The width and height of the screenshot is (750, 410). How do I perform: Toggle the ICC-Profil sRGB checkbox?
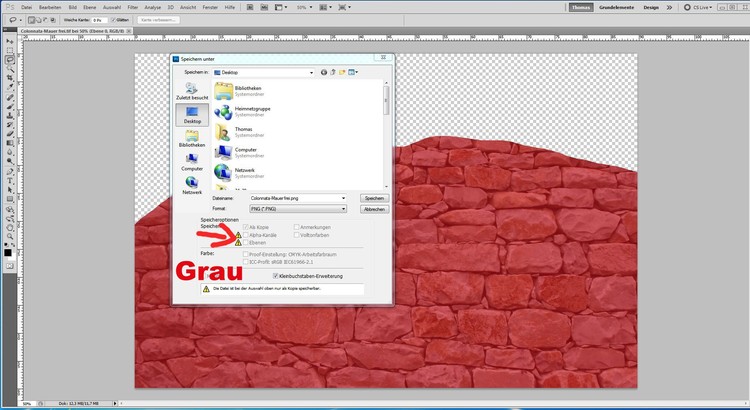246,262
